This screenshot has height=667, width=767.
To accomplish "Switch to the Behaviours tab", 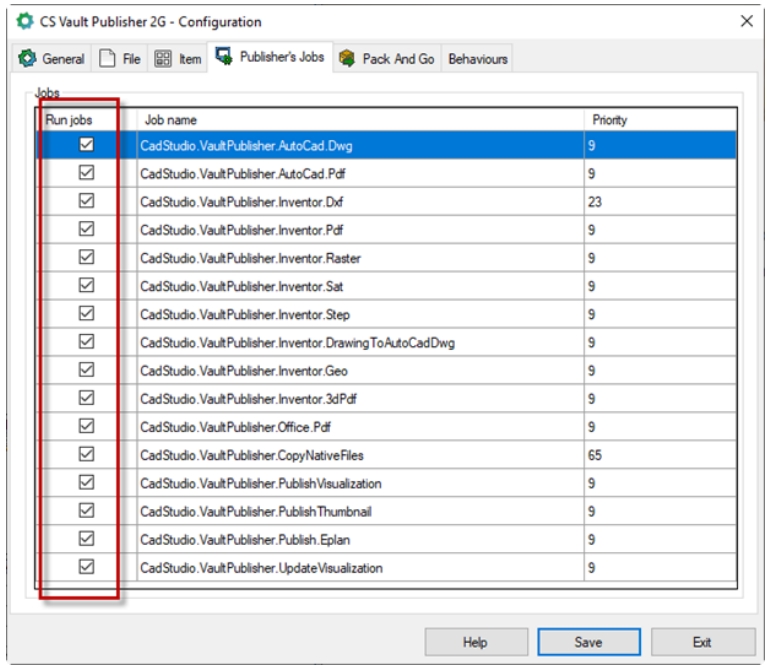I will (x=477, y=59).
